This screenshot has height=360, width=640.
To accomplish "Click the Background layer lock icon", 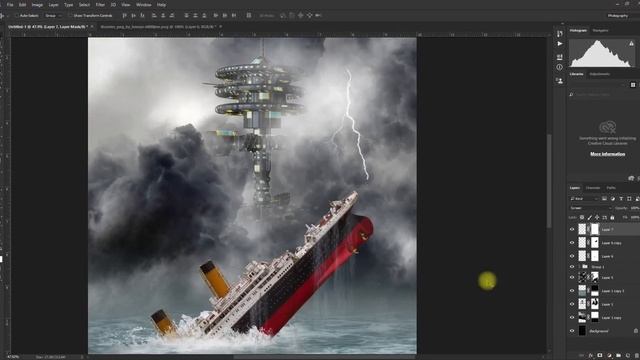I will pos(636,331).
